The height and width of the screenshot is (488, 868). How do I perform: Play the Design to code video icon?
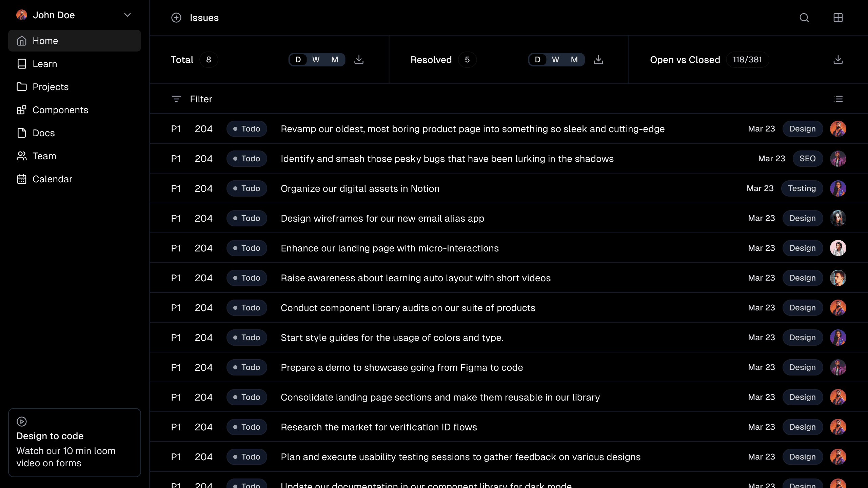[22, 421]
